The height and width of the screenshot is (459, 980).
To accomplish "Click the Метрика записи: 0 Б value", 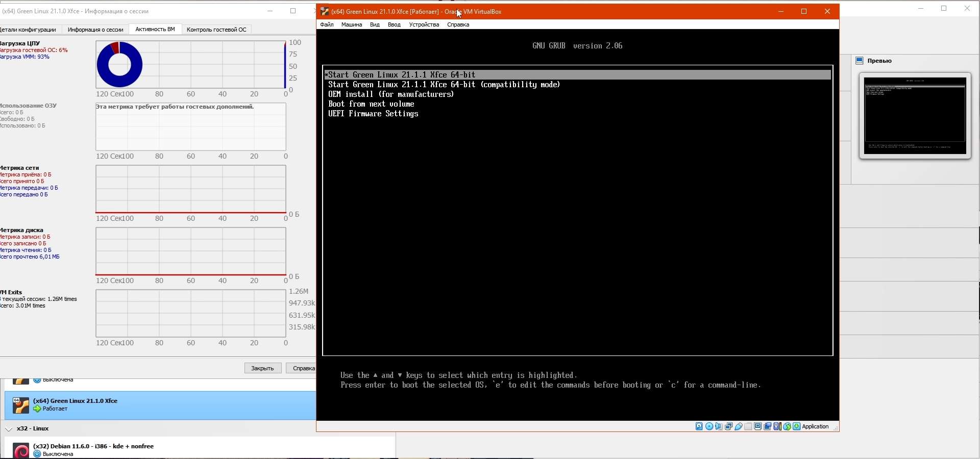I will click(x=25, y=237).
